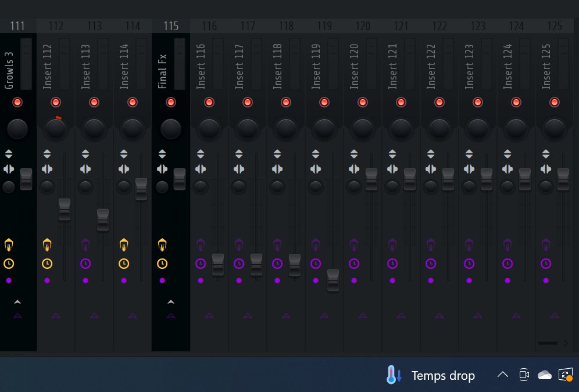Click the sync icon with orange dot in tray
Image resolution: width=579 pixels, height=392 pixels.
(x=566, y=375)
